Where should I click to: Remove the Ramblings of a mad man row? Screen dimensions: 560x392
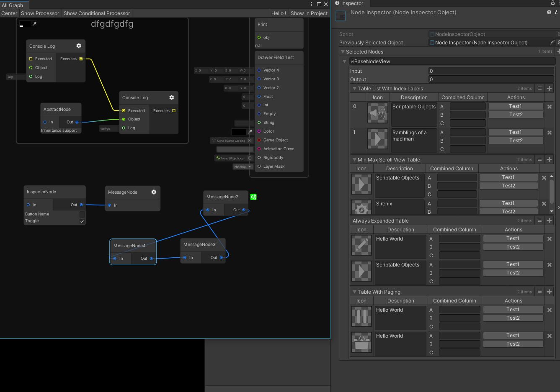click(550, 133)
